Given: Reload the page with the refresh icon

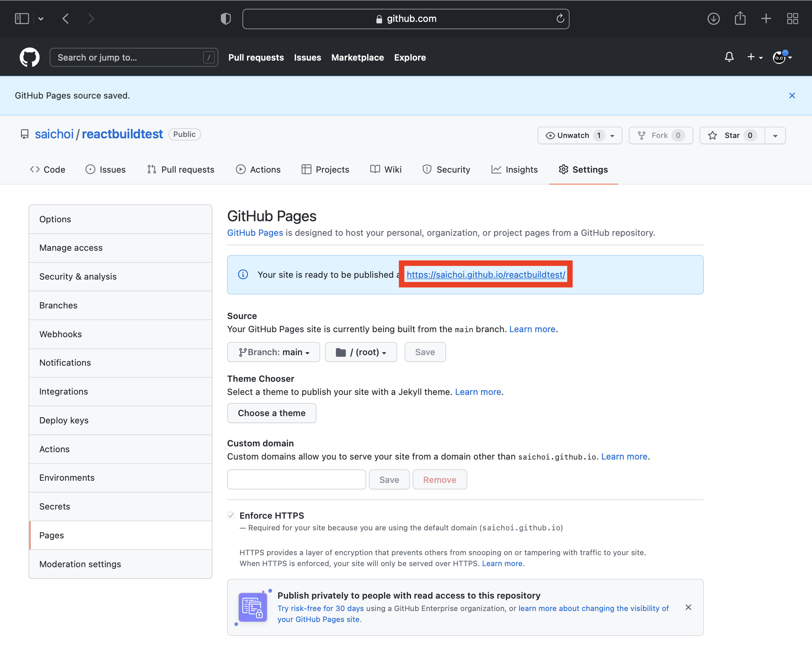Looking at the screenshot, I should click(x=560, y=18).
